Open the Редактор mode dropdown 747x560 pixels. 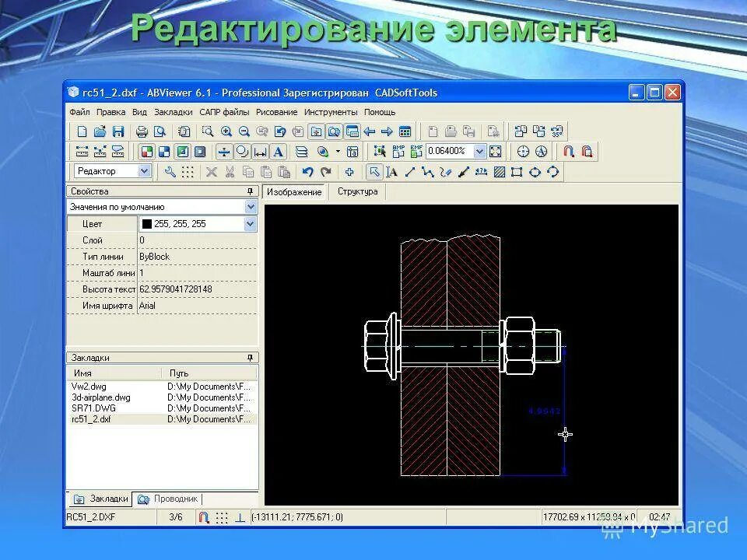(x=145, y=171)
